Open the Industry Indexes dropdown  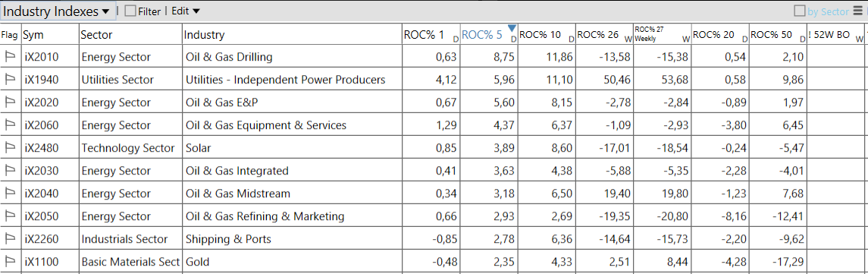(58, 11)
